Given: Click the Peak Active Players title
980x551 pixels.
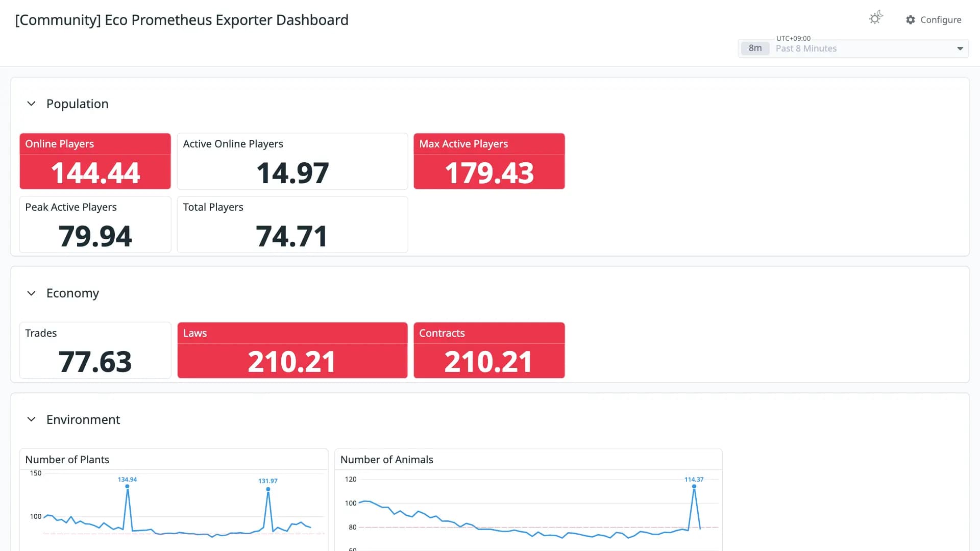Looking at the screenshot, I should point(71,207).
